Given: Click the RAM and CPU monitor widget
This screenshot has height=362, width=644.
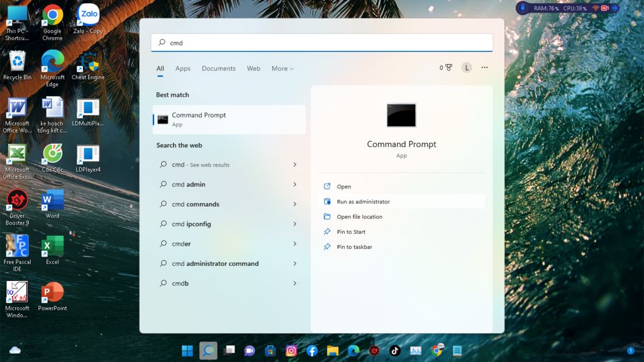Looking at the screenshot, I should click(x=568, y=8).
